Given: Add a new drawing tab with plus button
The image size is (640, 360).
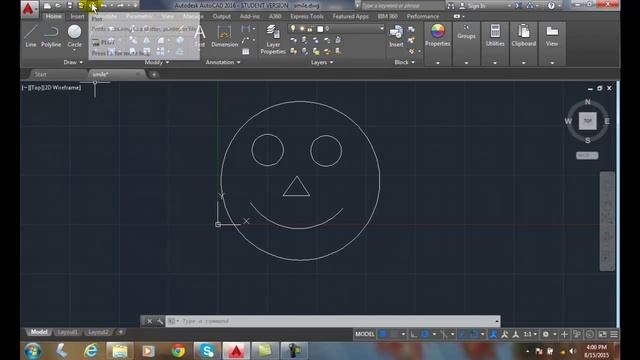Looking at the screenshot, I should coord(154,74).
